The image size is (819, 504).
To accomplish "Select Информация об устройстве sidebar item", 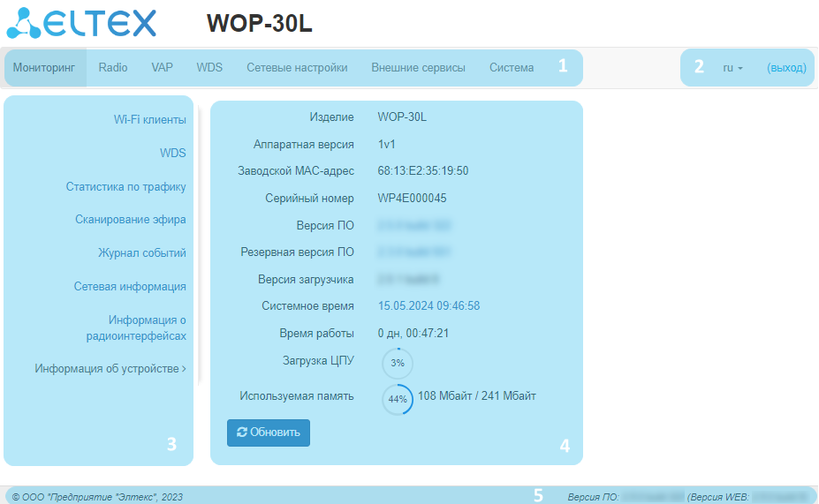I will (110, 369).
